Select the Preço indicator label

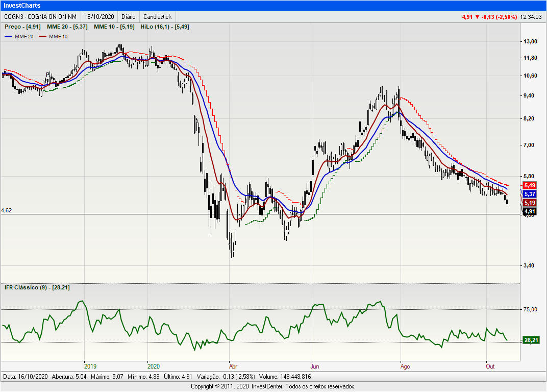[x=22, y=27]
